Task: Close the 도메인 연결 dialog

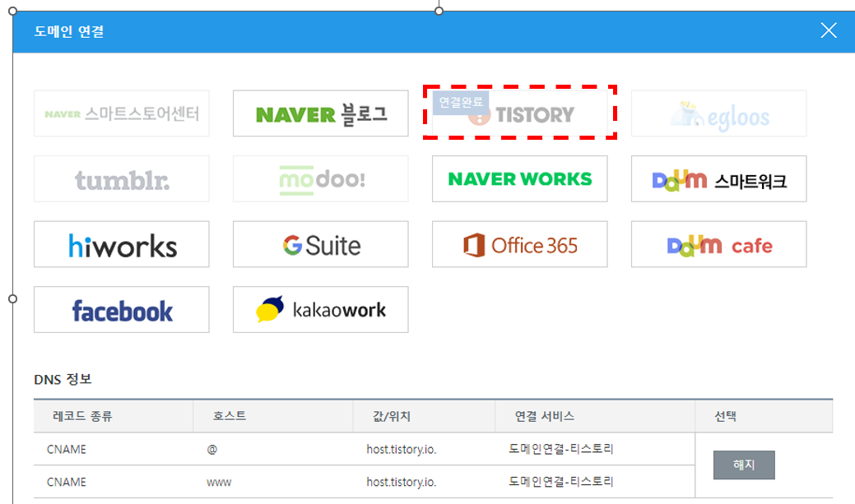Action: (829, 30)
